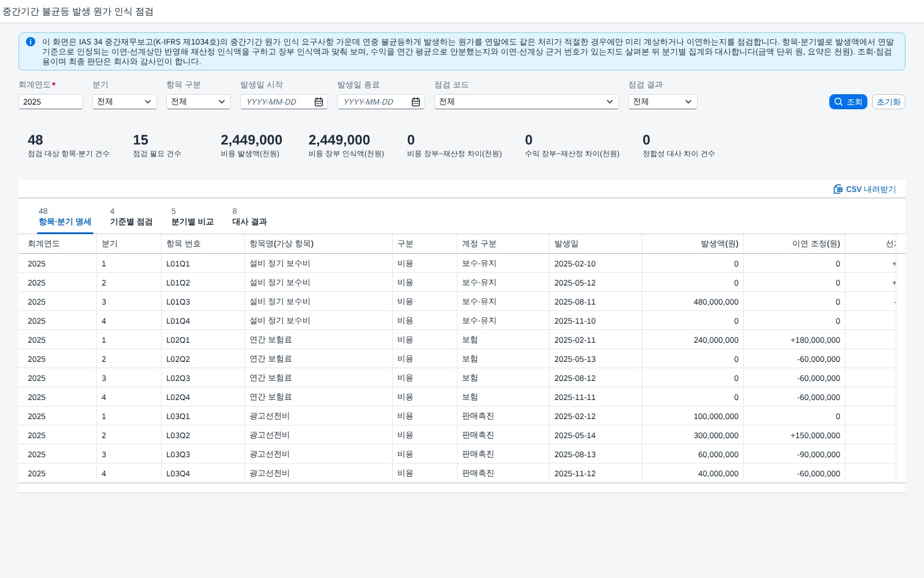924x578 pixels.
Task: Open the 점검 결과 dropdown
Action: click(x=663, y=102)
